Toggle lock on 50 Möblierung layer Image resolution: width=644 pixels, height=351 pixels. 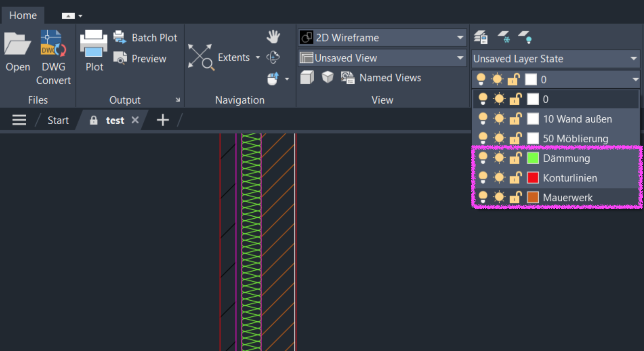[515, 138]
